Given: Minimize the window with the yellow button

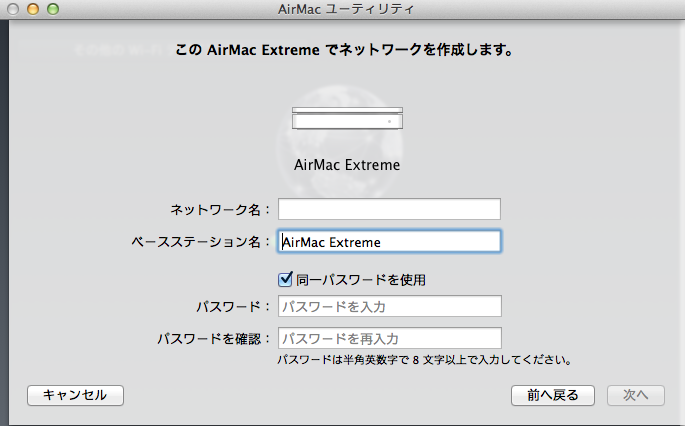Looking at the screenshot, I should 34,9.
